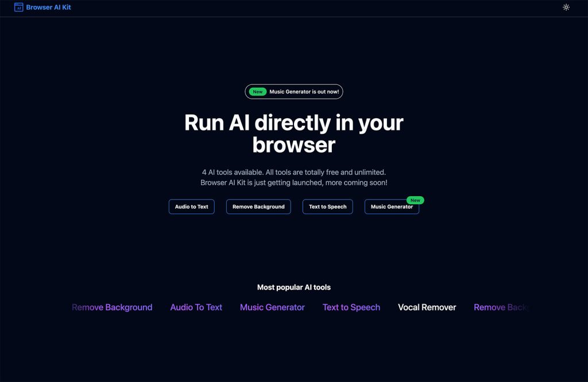Choose Audio To Text in popular tools carousel

pyautogui.click(x=196, y=307)
